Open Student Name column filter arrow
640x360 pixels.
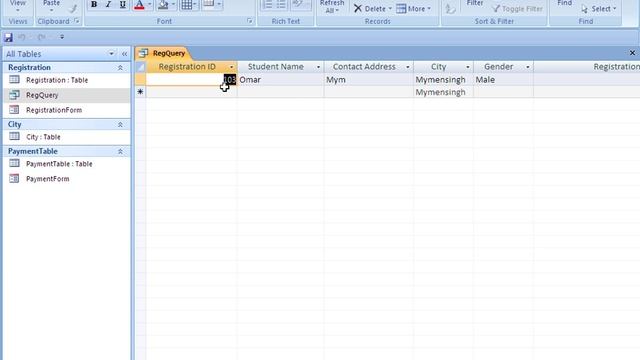click(x=318, y=67)
